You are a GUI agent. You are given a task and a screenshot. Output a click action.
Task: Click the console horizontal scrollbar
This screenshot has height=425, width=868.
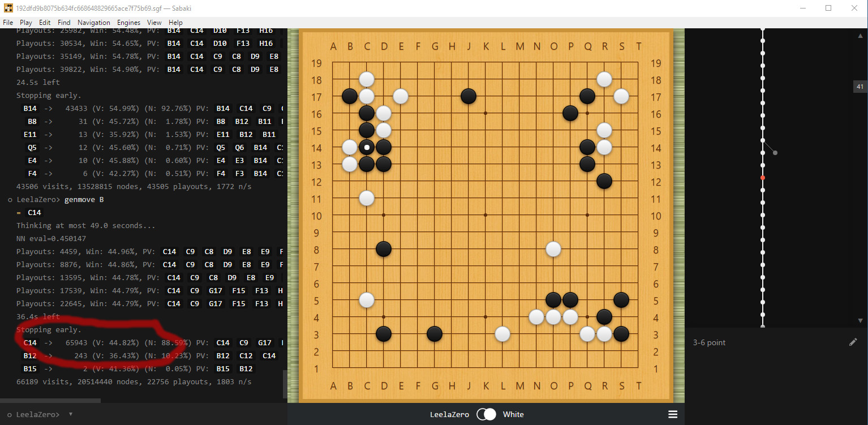(x=50, y=401)
